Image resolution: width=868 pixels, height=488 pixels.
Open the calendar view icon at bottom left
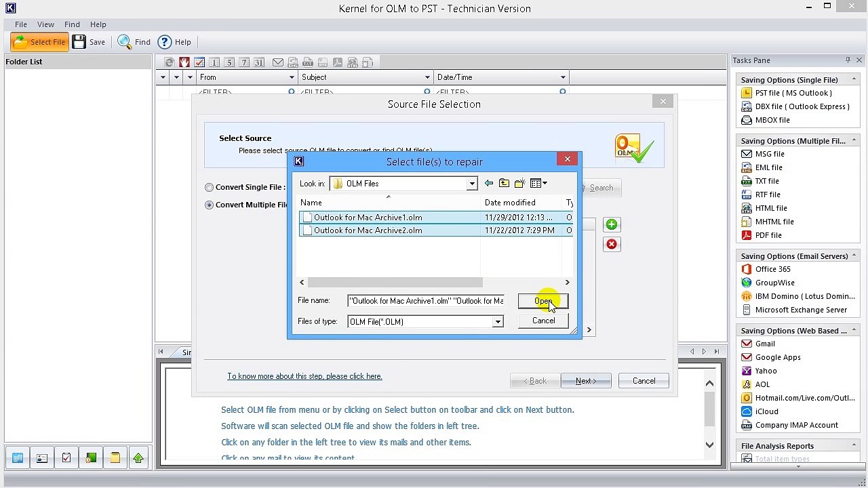coord(18,458)
